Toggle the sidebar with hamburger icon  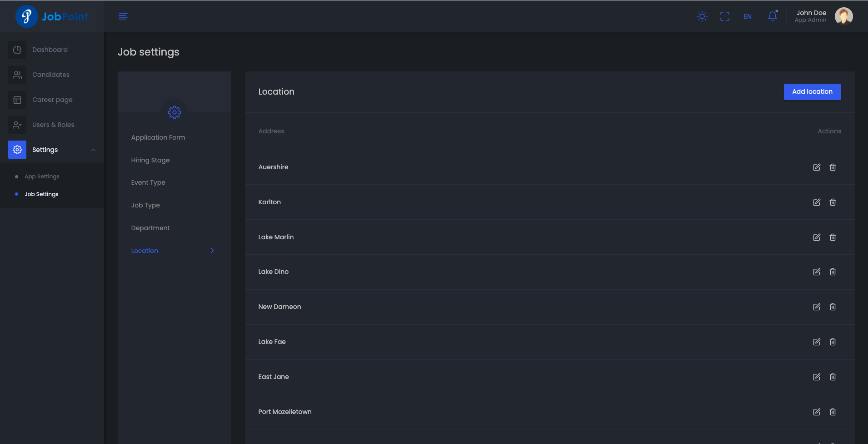pyautogui.click(x=123, y=16)
